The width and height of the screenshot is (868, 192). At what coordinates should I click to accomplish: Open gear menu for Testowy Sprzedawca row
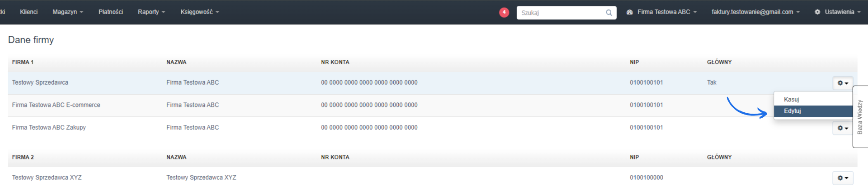click(x=843, y=83)
